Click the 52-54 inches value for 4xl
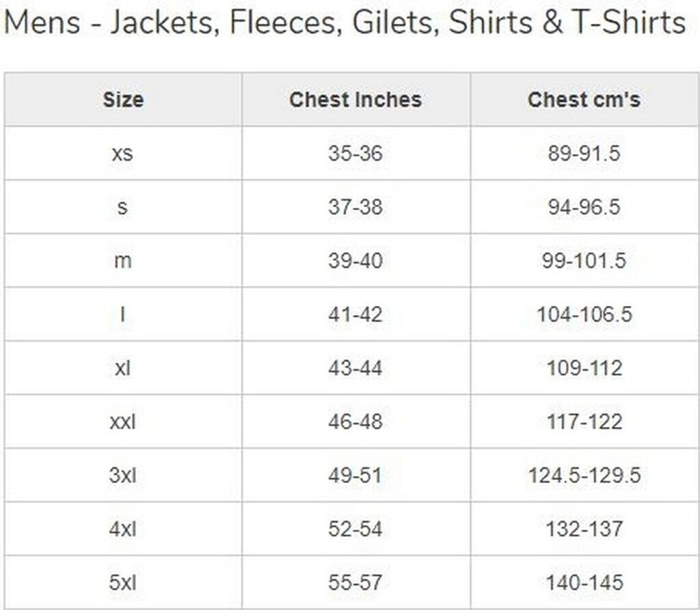This screenshot has width=700, height=610. (355, 529)
